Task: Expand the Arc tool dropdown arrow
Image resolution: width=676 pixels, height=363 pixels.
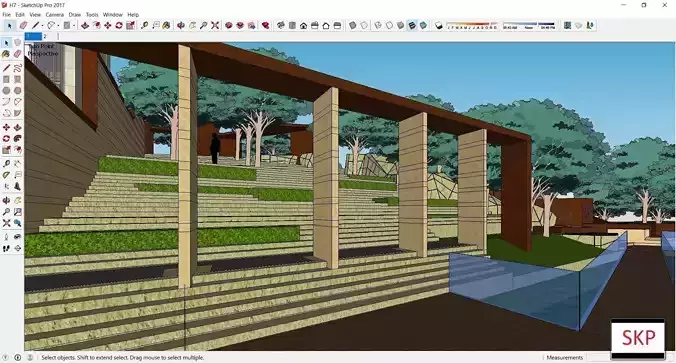Action: click(58, 26)
